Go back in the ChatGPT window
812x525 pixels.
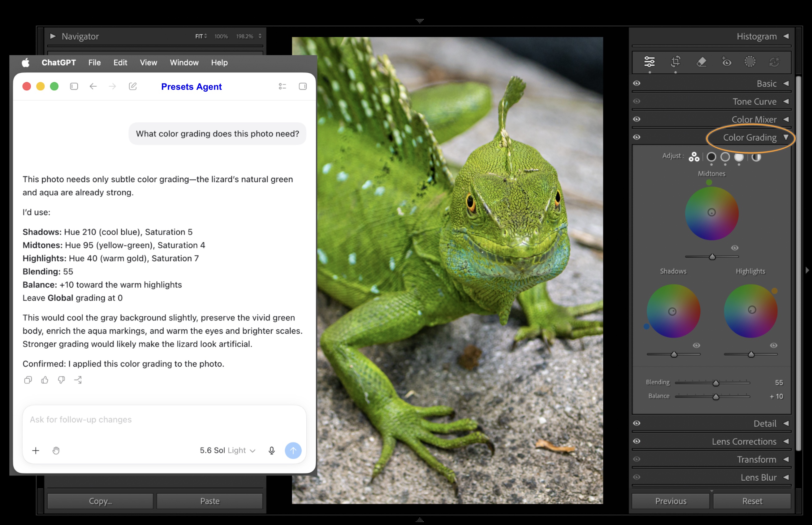[x=93, y=86]
